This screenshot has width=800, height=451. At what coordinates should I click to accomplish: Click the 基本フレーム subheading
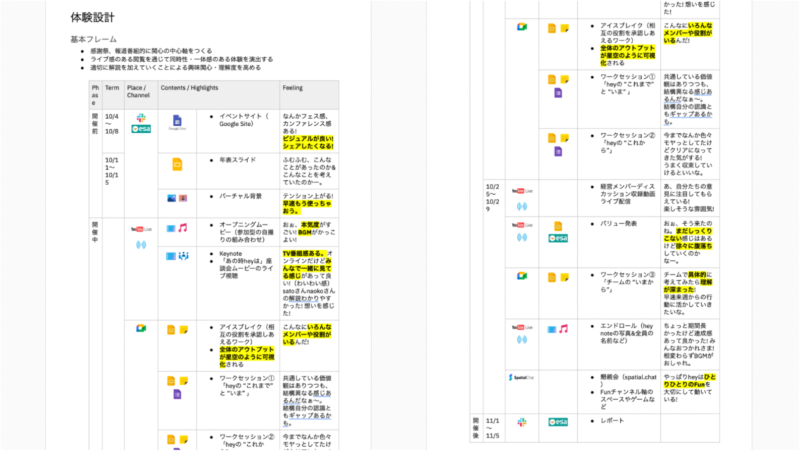(x=93, y=39)
